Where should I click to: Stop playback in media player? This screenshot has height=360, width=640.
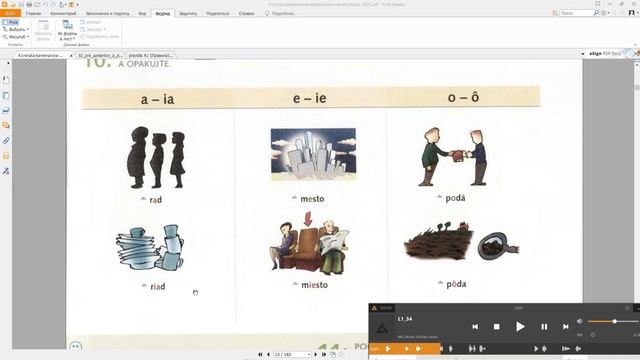(x=496, y=327)
